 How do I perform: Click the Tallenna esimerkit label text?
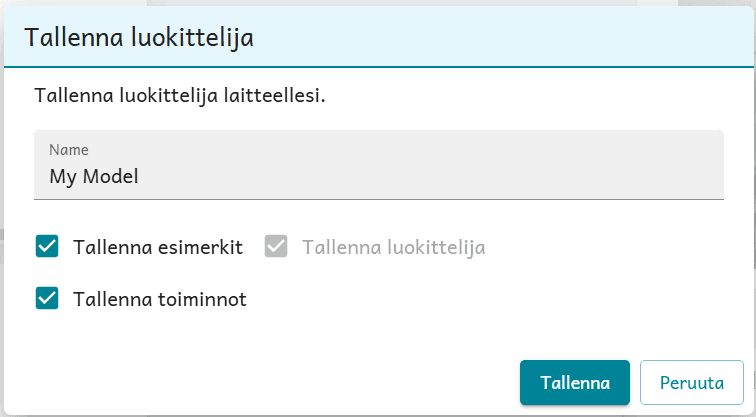[158, 247]
